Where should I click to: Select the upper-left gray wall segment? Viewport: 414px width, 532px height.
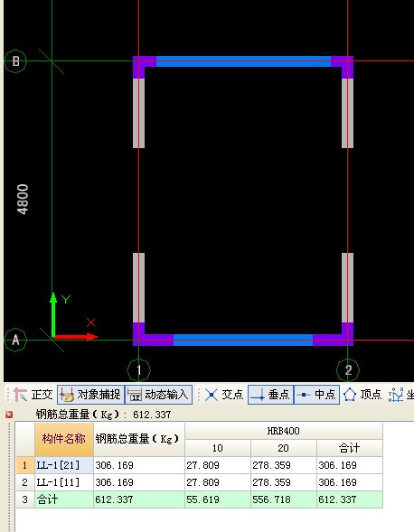pos(138,113)
